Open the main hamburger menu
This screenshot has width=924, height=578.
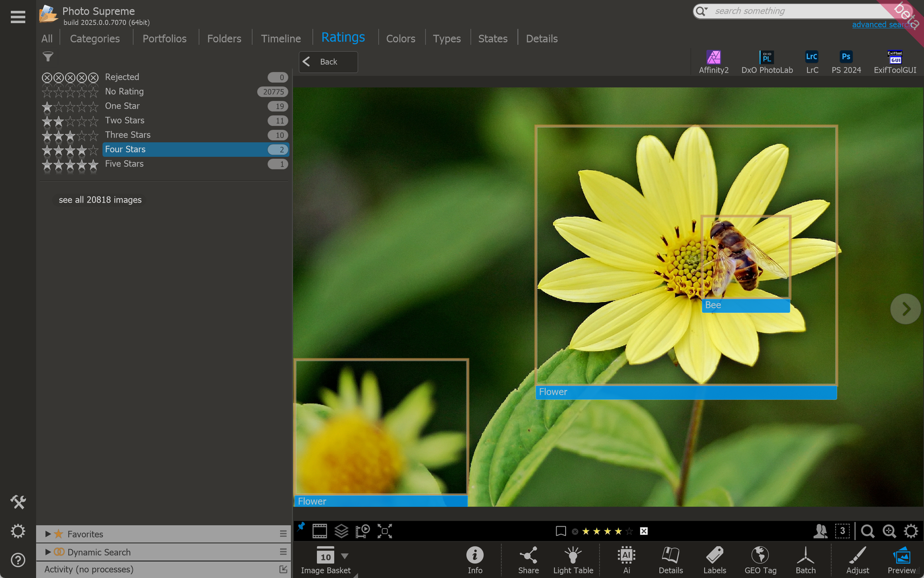pos(18,17)
